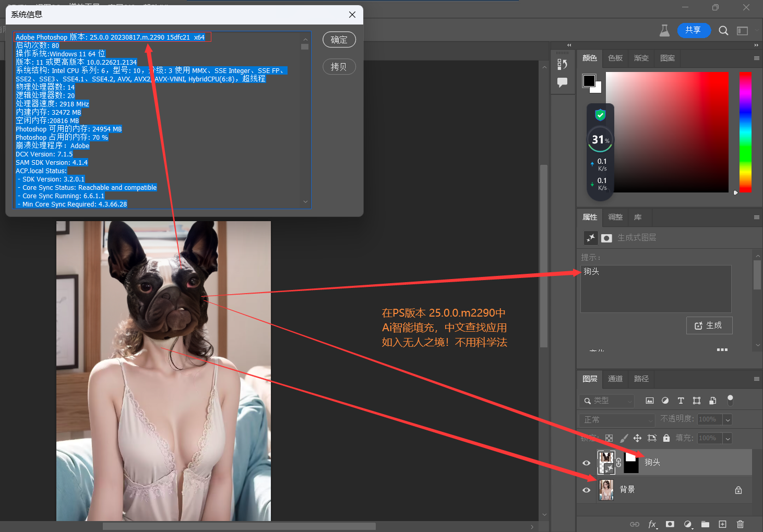Click the foreground color black swatch
This screenshot has height=532, width=763.
(589, 80)
